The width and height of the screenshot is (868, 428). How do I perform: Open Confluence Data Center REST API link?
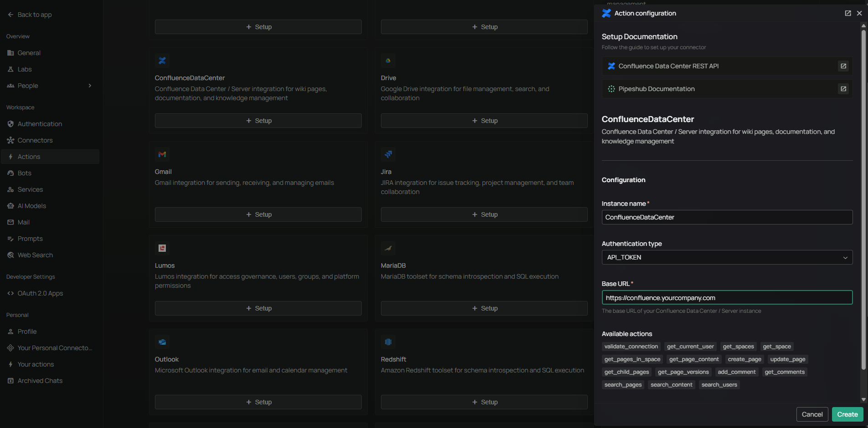coord(727,66)
